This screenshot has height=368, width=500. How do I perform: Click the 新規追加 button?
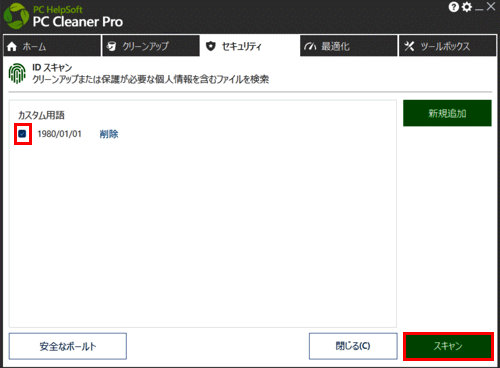click(447, 113)
